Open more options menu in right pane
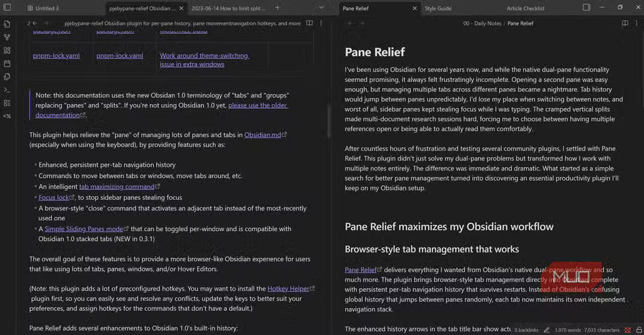 [637, 23]
